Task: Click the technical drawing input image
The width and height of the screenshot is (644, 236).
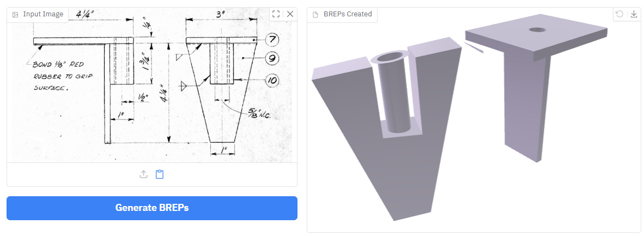Action: (151, 85)
